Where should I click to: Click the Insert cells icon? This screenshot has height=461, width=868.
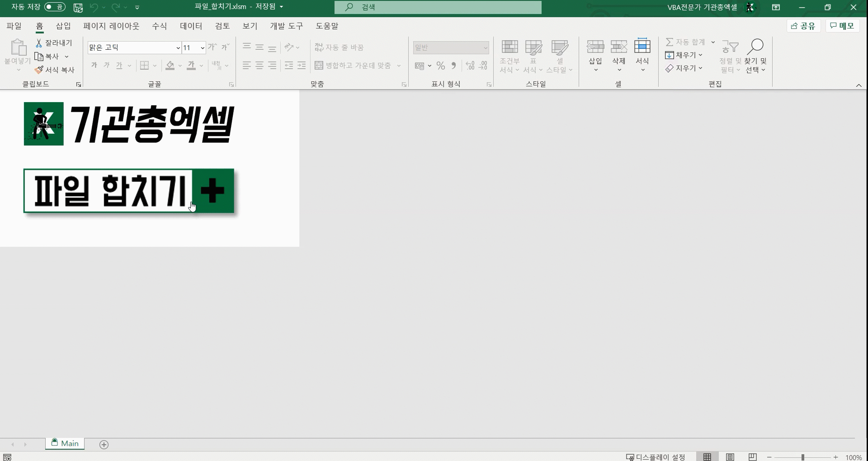(x=595, y=47)
